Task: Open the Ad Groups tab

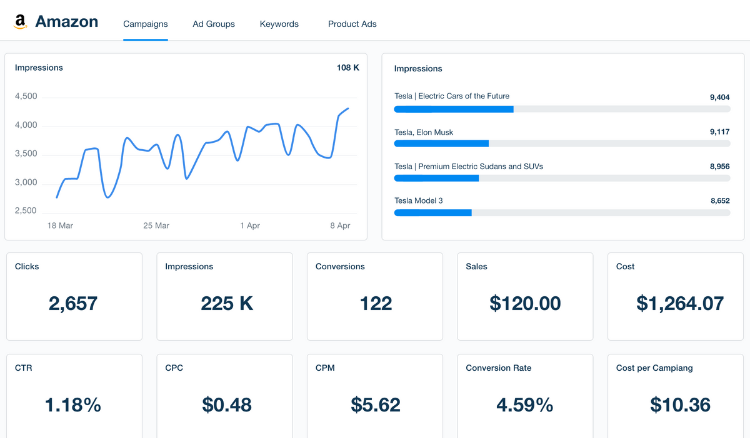Action: pyautogui.click(x=213, y=24)
